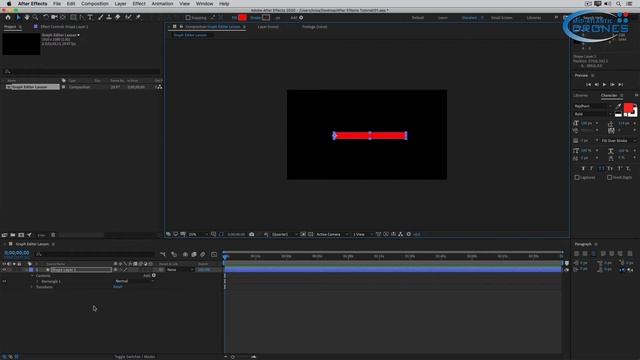640x360 pixels.
Task: Open the Graph Editor in the timeline
Action: 214,254
